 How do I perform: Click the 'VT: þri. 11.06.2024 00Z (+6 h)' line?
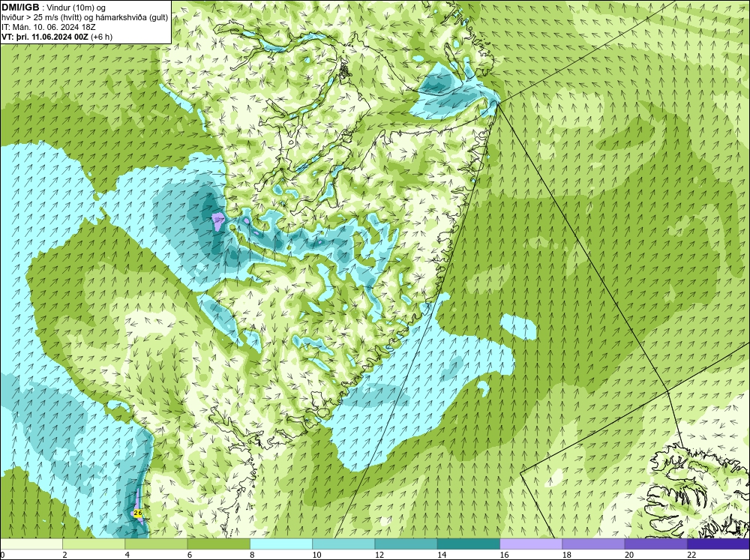[57, 37]
